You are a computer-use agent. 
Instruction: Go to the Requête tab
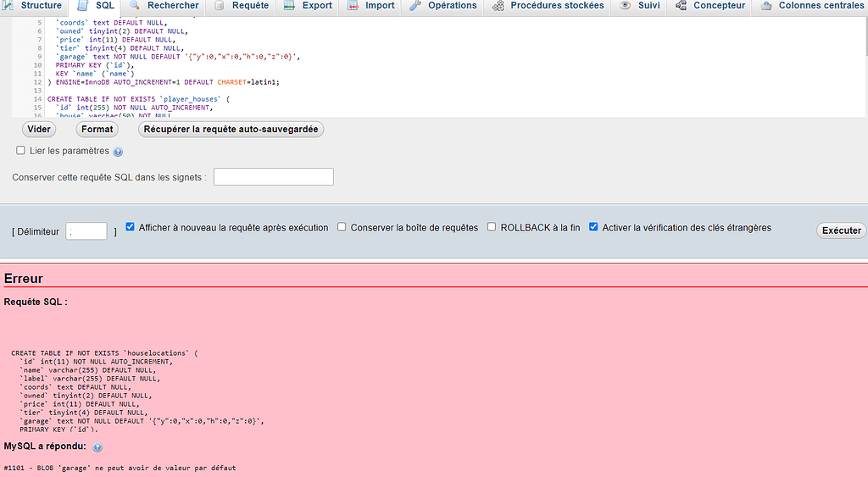242,6
